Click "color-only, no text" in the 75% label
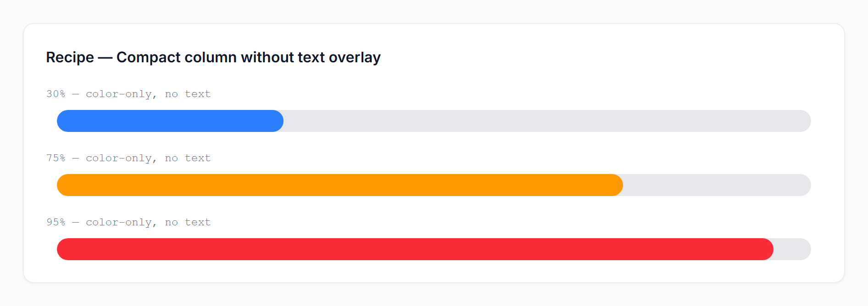The height and width of the screenshot is (306, 868). coord(148,158)
